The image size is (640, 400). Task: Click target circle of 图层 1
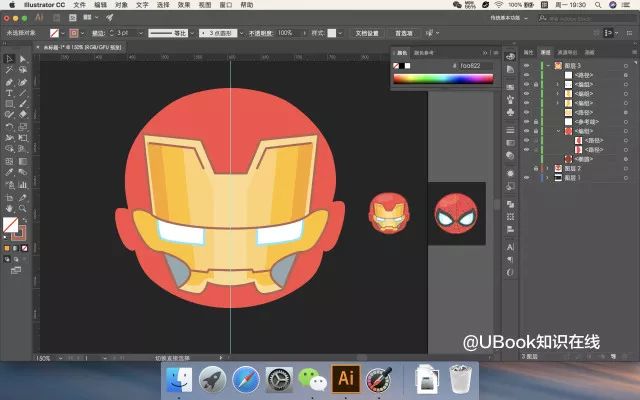tap(626, 178)
